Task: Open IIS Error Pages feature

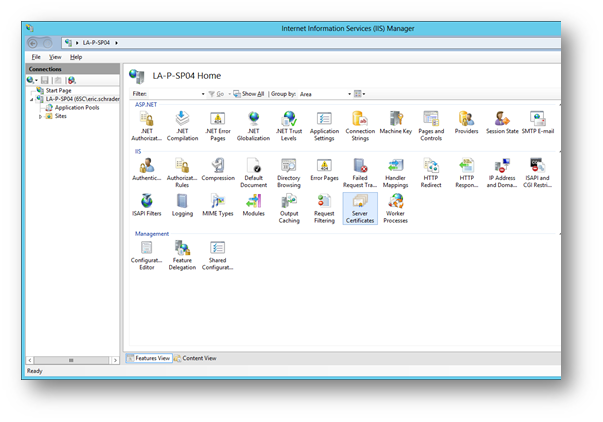Action: tap(324, 169)
